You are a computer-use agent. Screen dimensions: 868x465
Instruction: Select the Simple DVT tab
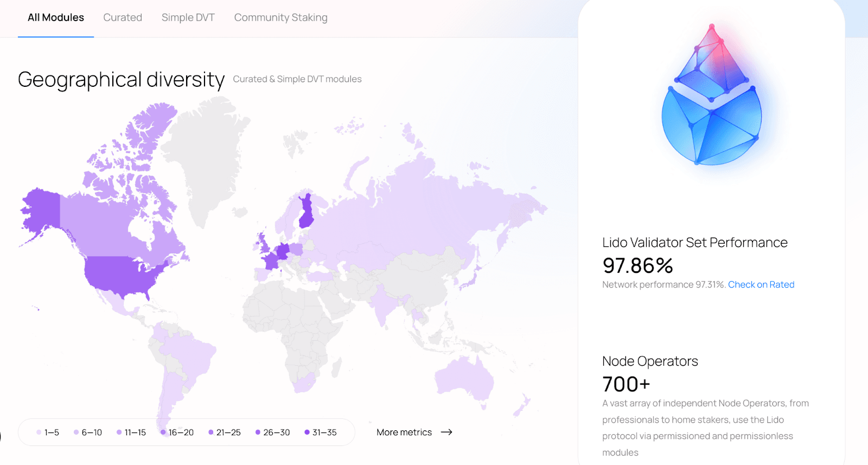tap(188, 17)
